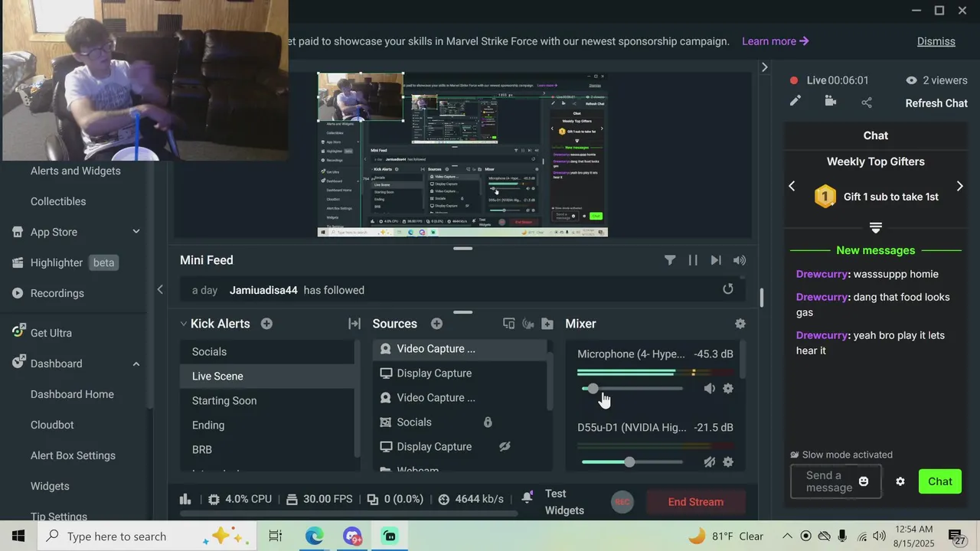Screen dimensions: 980x551
Task: Open the emoji picker in the chat box
Action: click(x=864, y=481)
